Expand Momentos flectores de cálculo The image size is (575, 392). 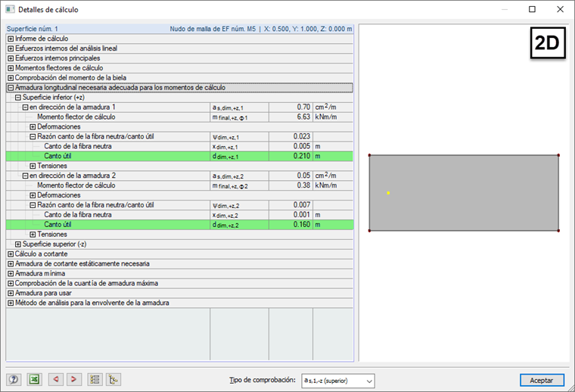click(x=11, y=68)
